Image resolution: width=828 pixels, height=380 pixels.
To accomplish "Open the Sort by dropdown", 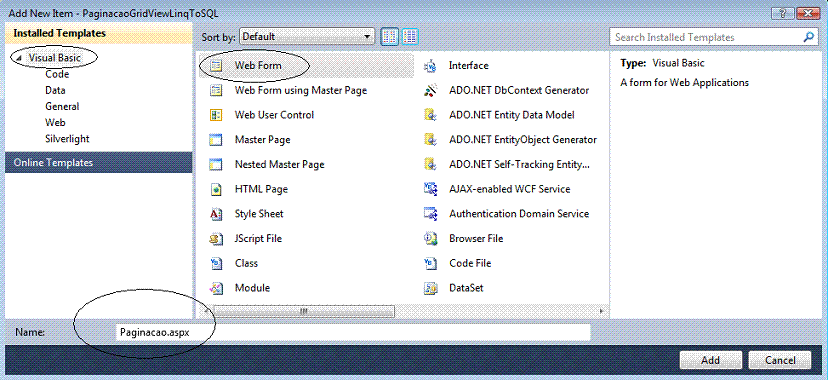I will click(x=307, y=36).
